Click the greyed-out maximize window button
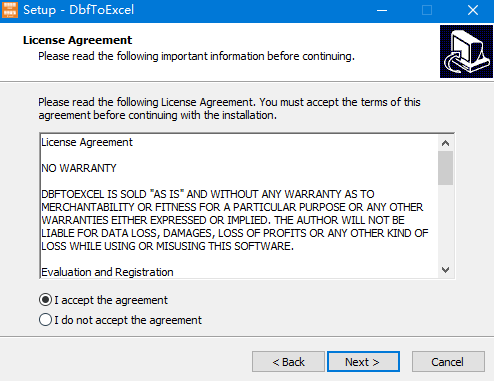 click(x=427, y=10)
